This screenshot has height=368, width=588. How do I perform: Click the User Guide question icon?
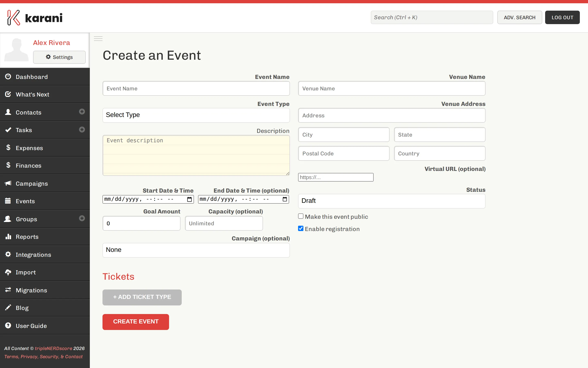click(8, 325)
